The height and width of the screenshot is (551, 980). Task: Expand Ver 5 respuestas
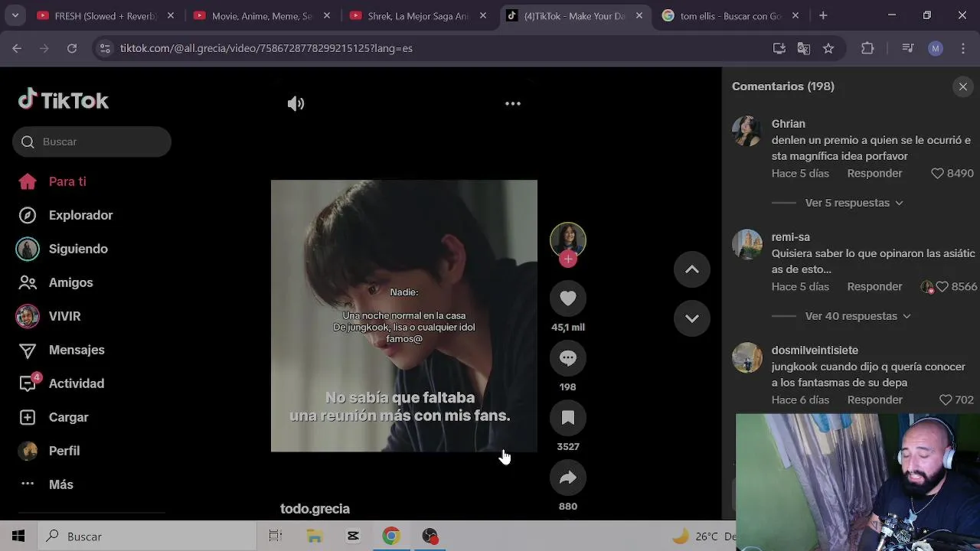tap(854, 203)
